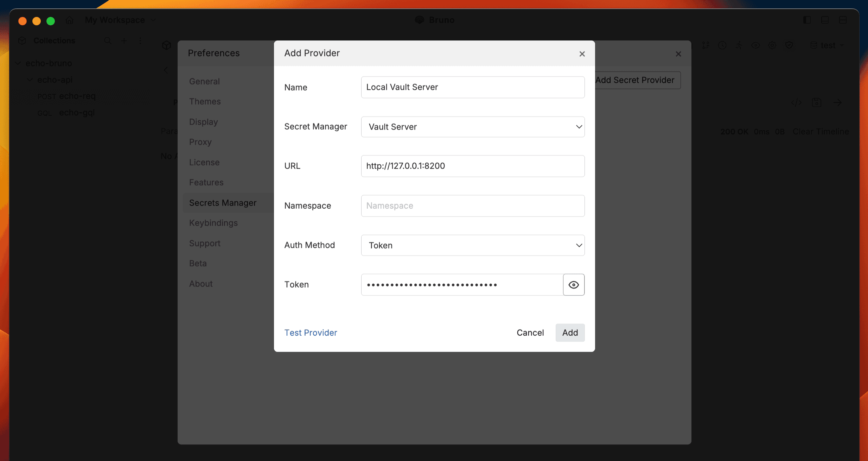This screenshot has height=461, width=868.
Task: Expand the test environment dropdown
Action: point(828,45)
